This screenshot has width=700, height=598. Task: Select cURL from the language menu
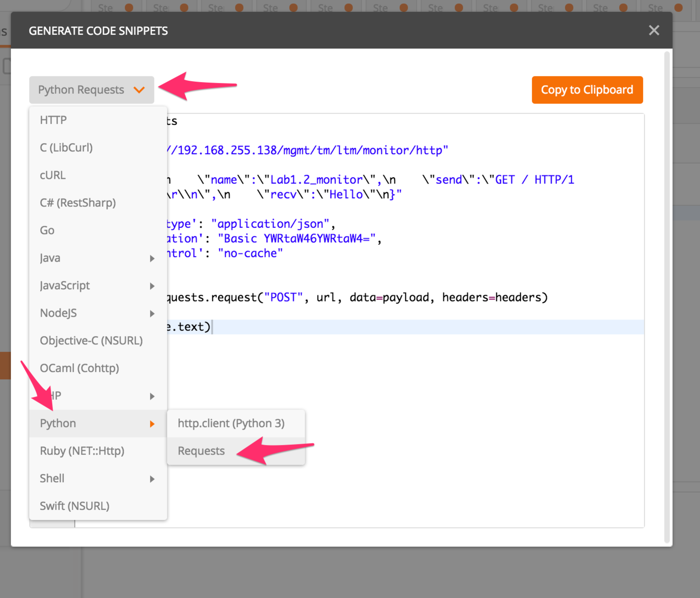click(x=98, y=175)
